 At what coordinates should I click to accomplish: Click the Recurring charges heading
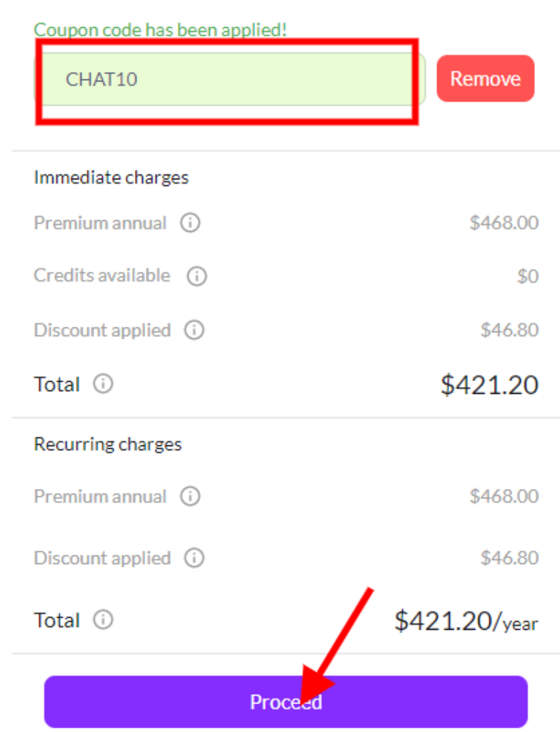point(108,444)
